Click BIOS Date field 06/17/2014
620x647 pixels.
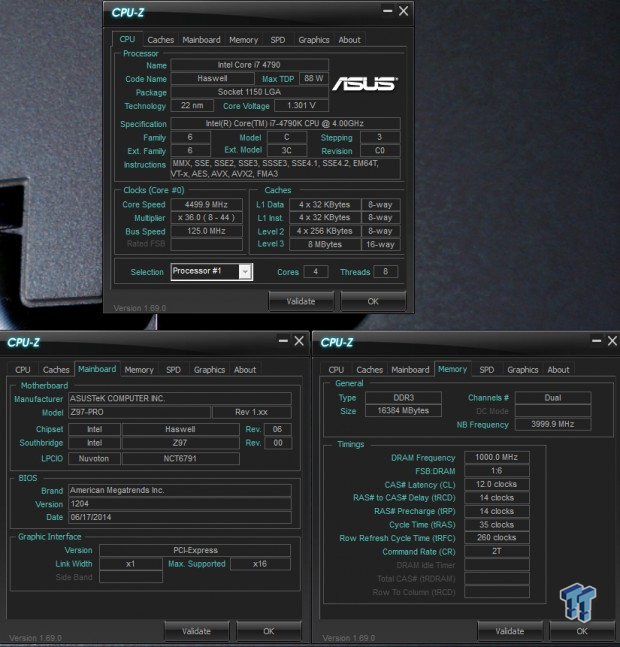click(180, 517)
